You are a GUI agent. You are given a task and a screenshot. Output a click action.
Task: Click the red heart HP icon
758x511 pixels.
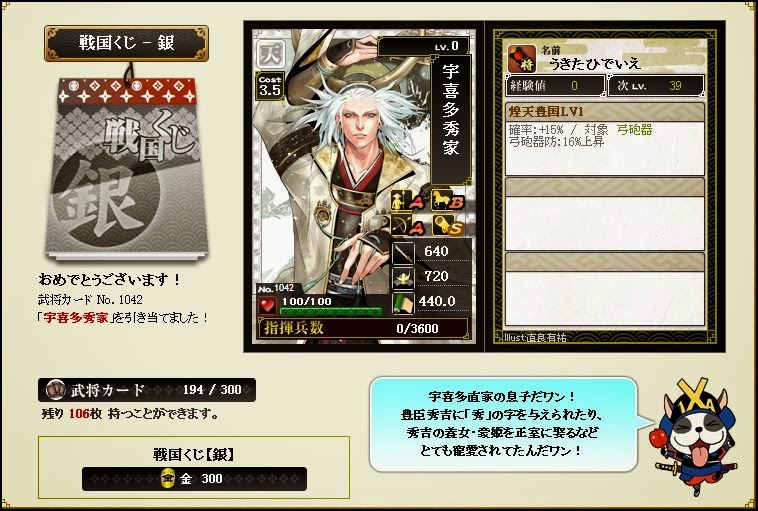point(267,305)
